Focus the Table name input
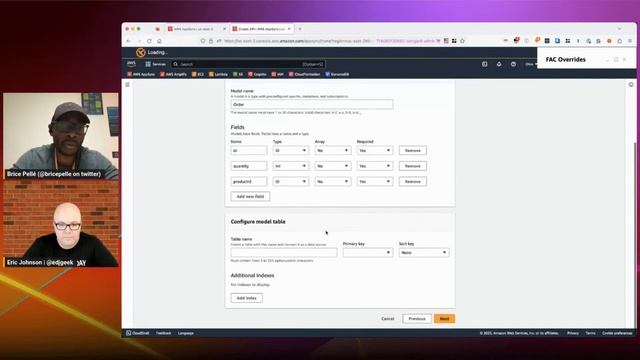 (284, 253)
